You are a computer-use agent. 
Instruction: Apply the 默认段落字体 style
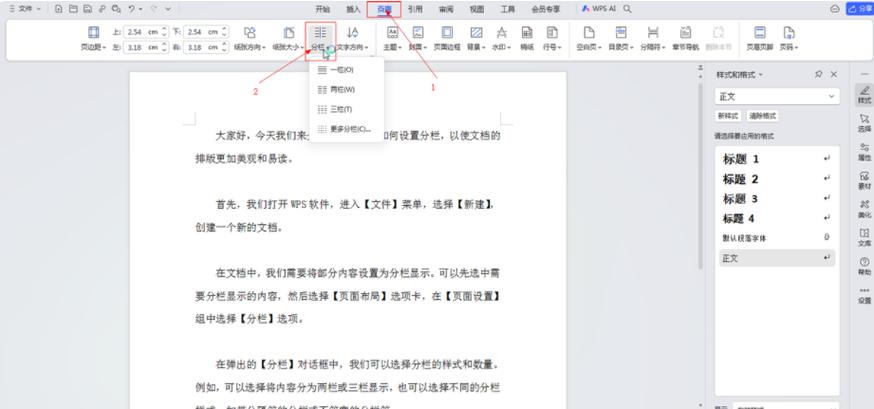tap(777, 238)
